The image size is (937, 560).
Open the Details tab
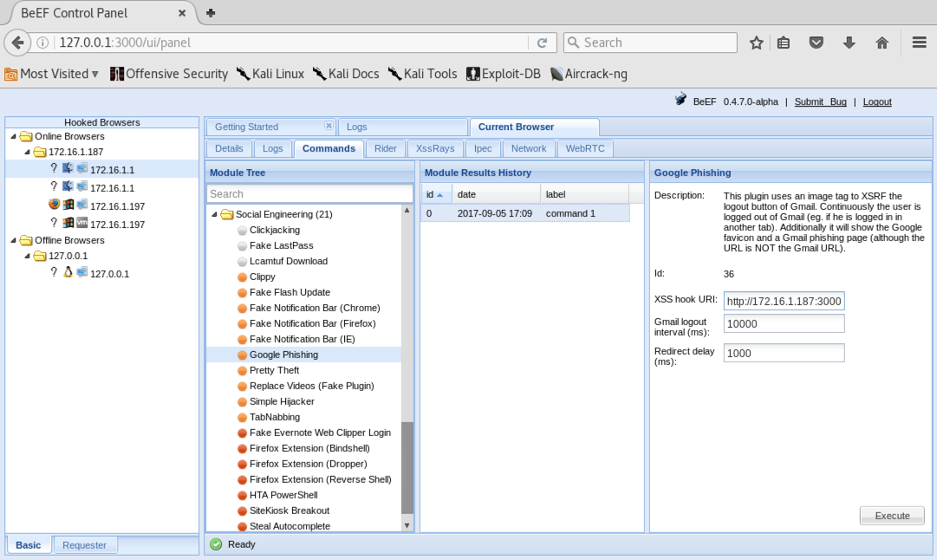coord(229,148)
